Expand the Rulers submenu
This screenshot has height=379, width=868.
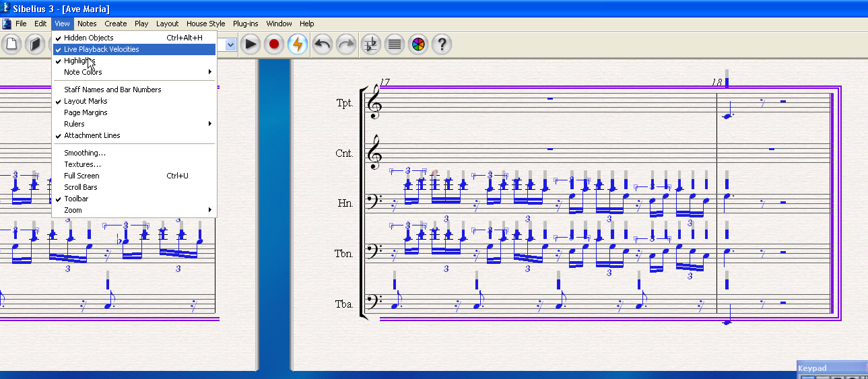pyautogui.click(x=134, y=124)
